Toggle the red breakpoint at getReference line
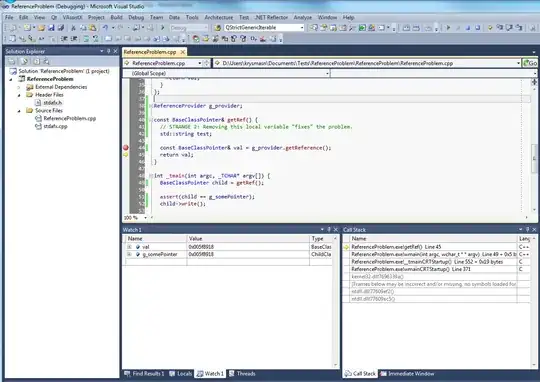The image size is (540, 382). (126, 147)
